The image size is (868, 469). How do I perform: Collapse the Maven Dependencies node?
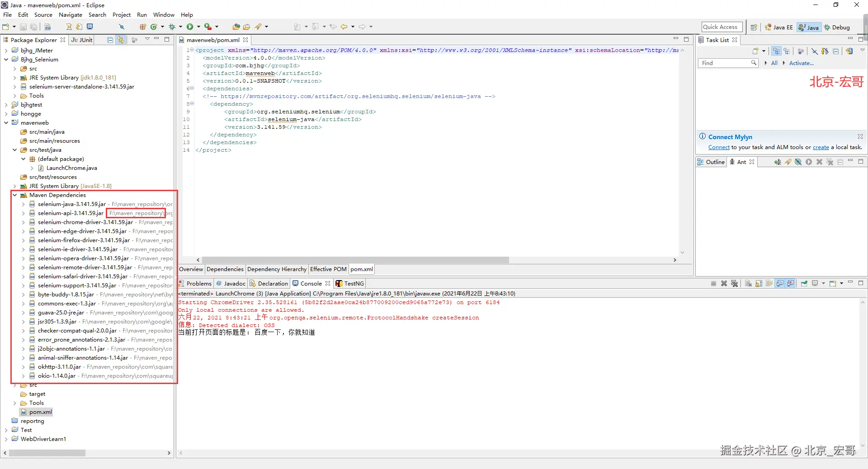click(15, 195)
